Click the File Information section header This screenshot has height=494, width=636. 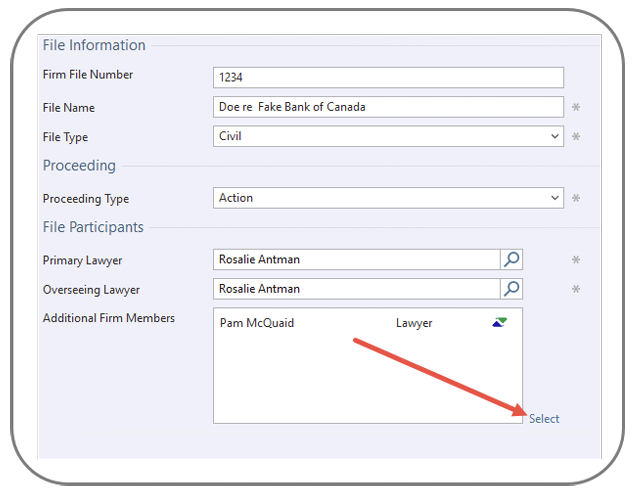(94, 45)
